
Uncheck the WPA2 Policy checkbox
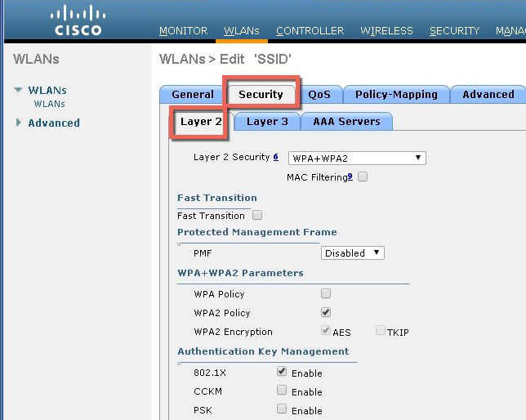[x=326, y=312]
